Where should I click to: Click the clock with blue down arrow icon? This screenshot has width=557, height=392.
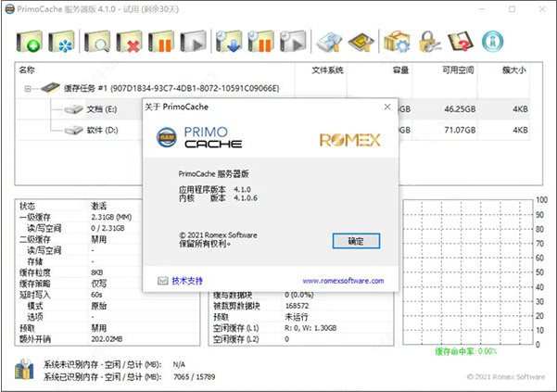229,42
